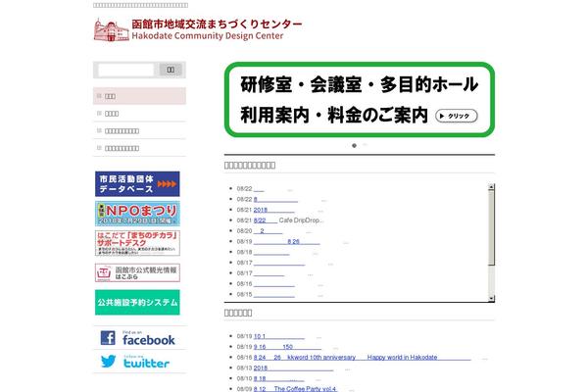Image resolution: width=588 pixels, height=392 pixels.
Task: Open The Coffee Party vol.4 event link
Action: [296, 389]
